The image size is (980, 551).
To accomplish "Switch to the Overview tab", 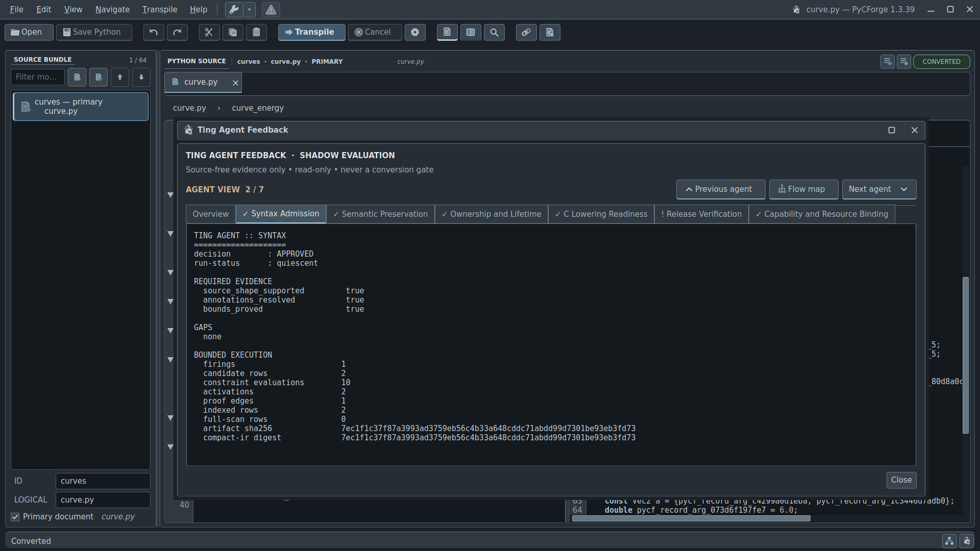I will pyautogui.click(x=211, y=214).
